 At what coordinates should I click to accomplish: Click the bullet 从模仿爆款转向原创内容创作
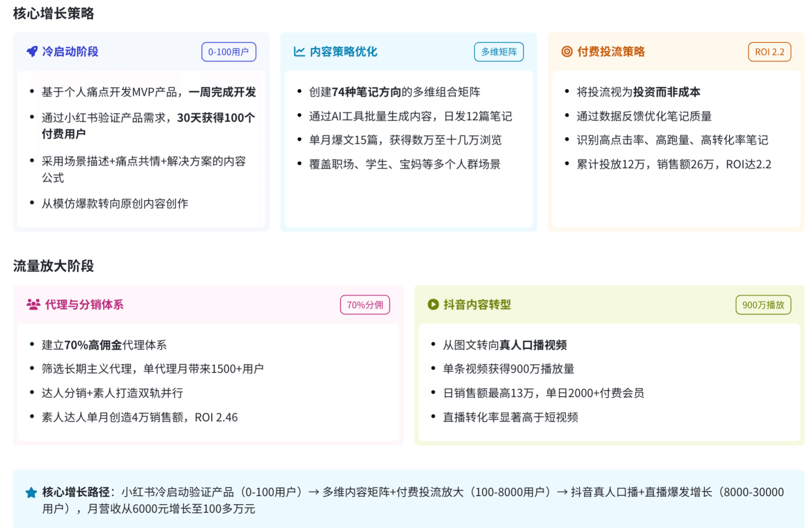point(115,203)
